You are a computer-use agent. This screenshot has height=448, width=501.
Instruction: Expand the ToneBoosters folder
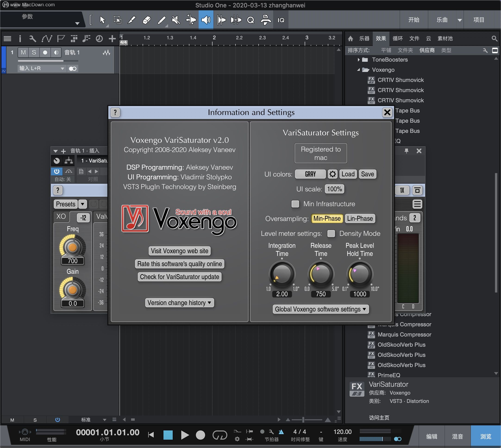pos(359,60)
